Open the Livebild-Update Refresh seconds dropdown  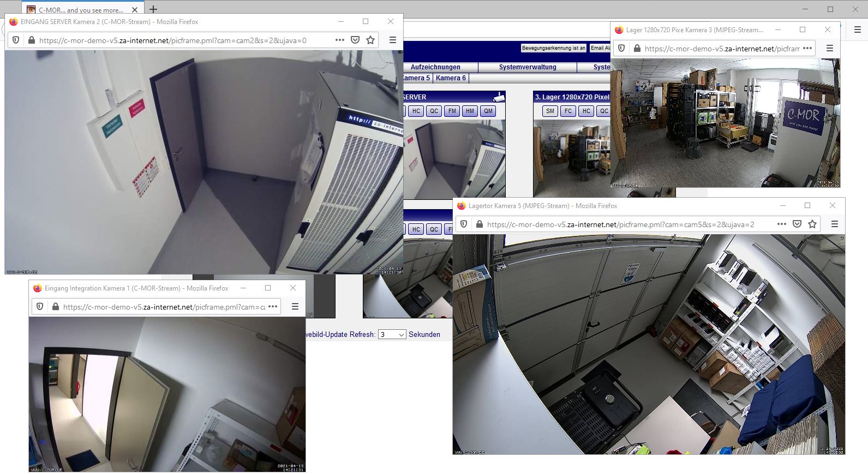(x=392, y=334)
